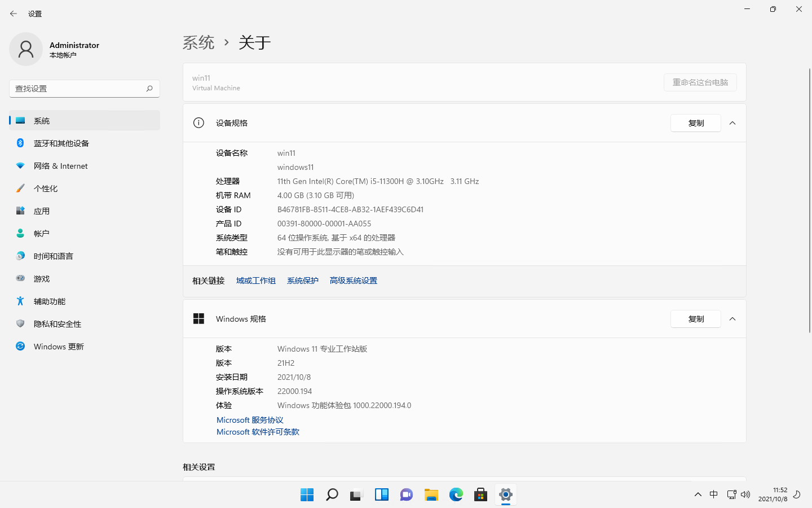This screenshot has height=508, width=812.
Task: Click the Windows 规格 logo icon
Action: tap(198, 319)
